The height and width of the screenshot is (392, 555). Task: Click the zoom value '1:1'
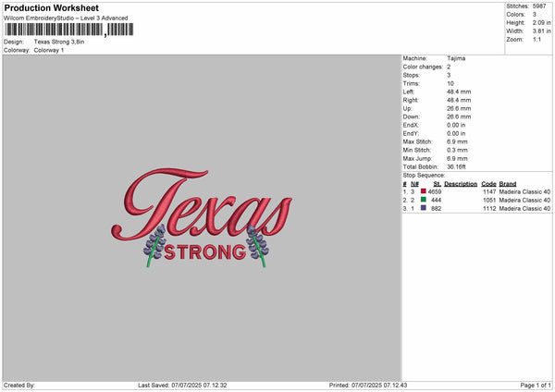click(536, 39)
